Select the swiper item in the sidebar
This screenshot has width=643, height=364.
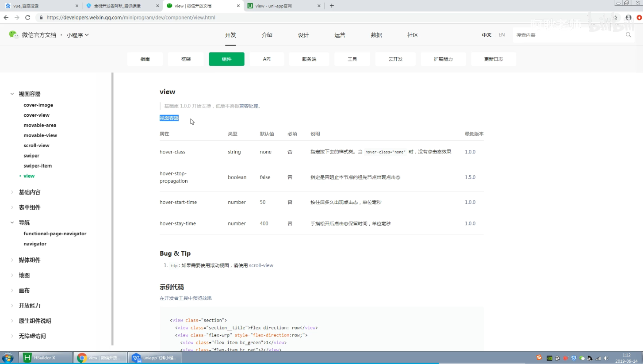31,155
